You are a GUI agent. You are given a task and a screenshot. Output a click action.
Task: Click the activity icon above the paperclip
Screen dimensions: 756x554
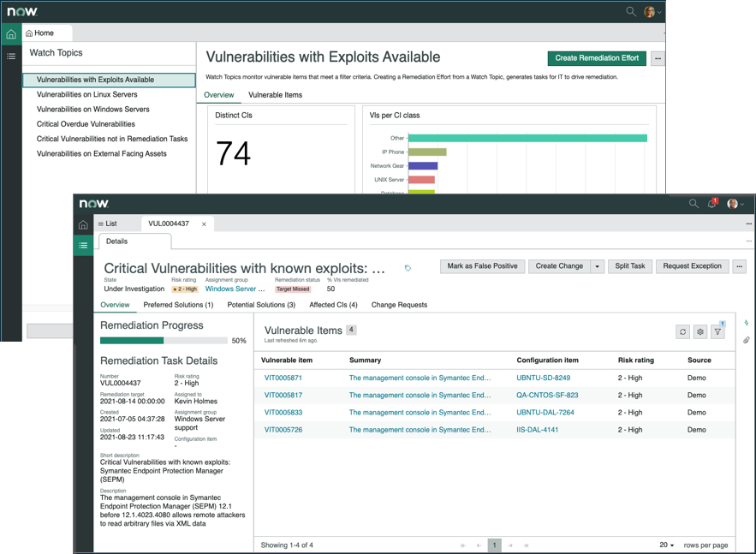coord(747,323)
